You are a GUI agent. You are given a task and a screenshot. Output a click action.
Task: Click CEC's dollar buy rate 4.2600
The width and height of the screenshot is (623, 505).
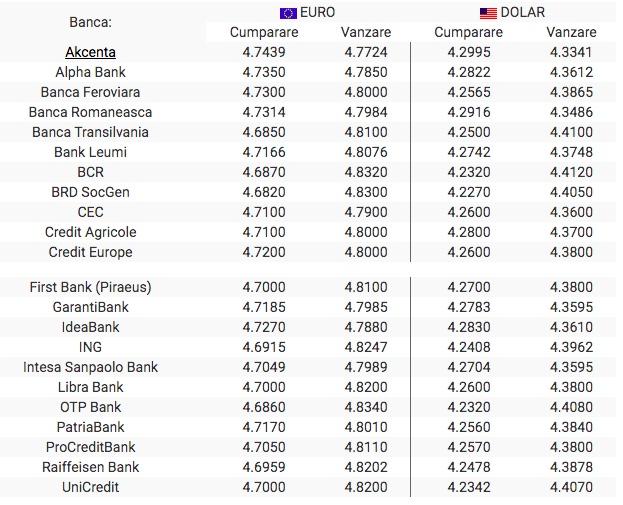[x=468, y=212]
